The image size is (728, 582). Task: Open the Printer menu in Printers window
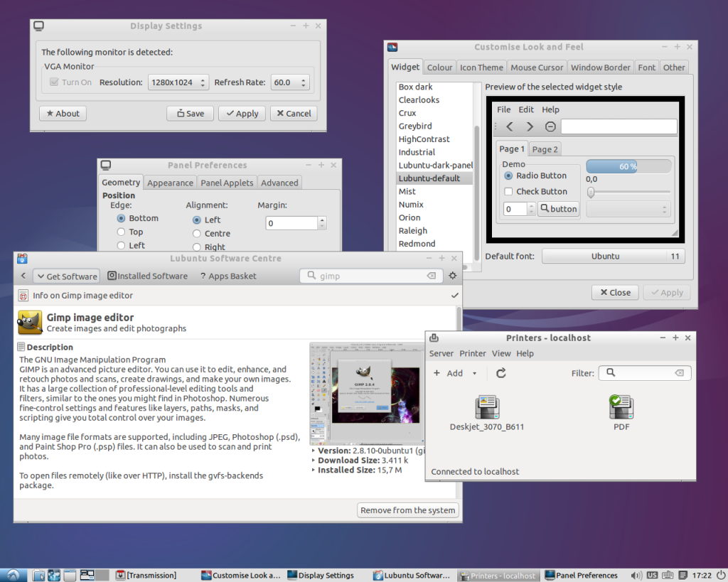pyautogui.click(x=473, y=353)
